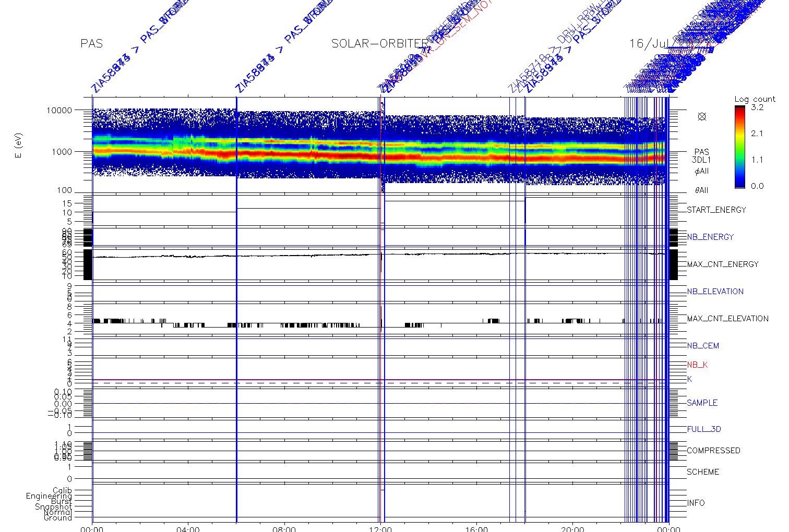Click the Log count color bar
Viewport: 789px width, 532px height.
point(739,147)
